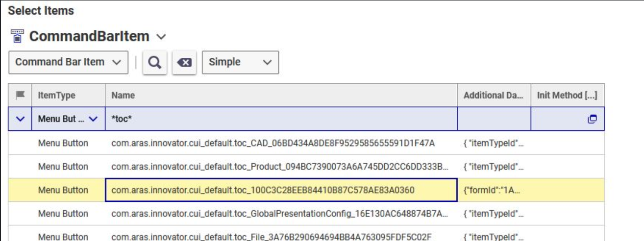
Task: Select the toc_Product row name
Action: 279,167
